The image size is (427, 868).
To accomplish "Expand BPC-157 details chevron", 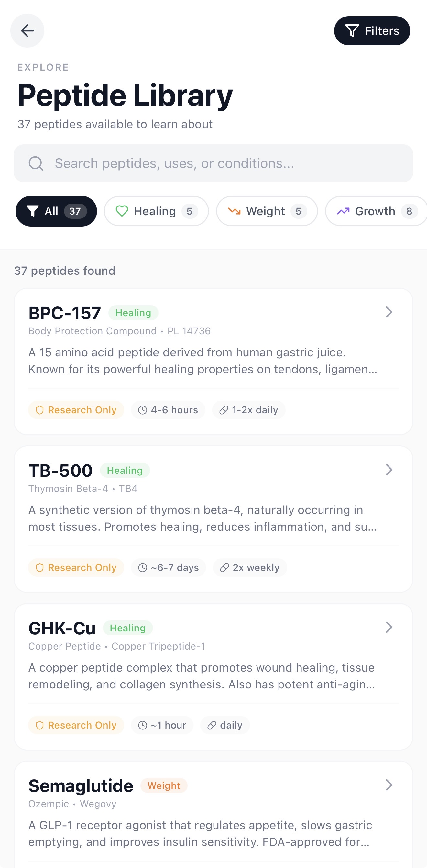I will (x=389, y=312).
